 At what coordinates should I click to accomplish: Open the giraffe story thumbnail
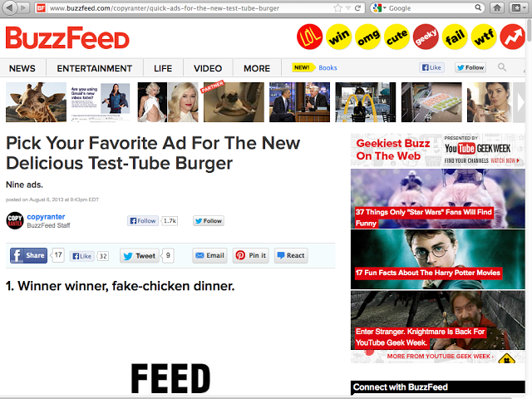36,102
